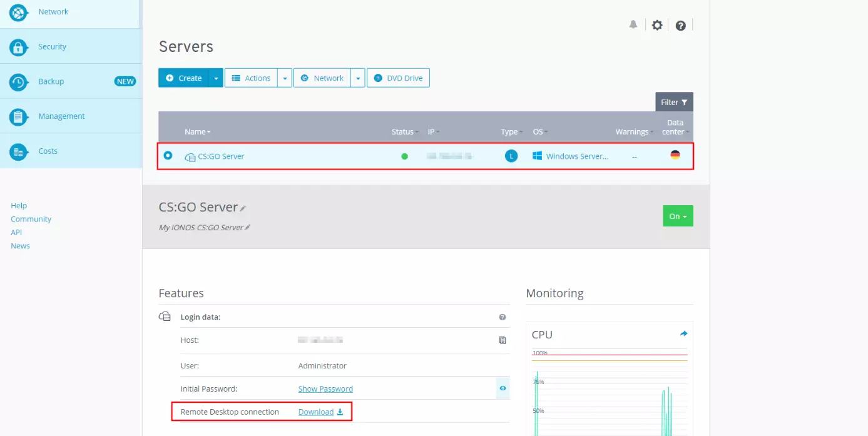Viewport: 868px width, 436px height.
Task: Click the NEW badge beside Backup
Action: click(125, 81)
